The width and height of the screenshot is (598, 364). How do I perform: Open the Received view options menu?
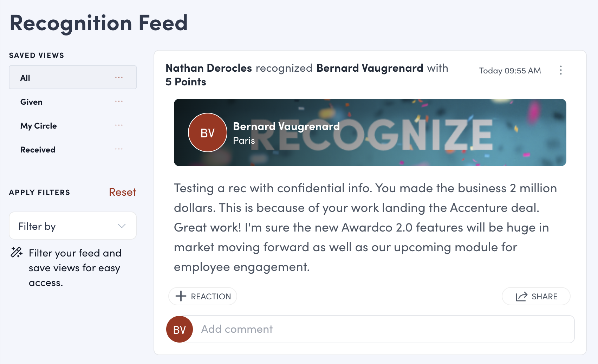point(119,149)
